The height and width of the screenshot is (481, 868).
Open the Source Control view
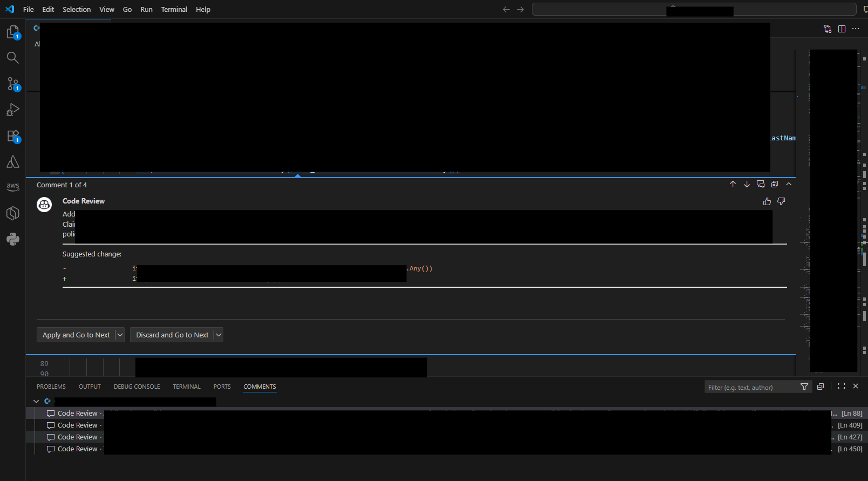(13, 84)
